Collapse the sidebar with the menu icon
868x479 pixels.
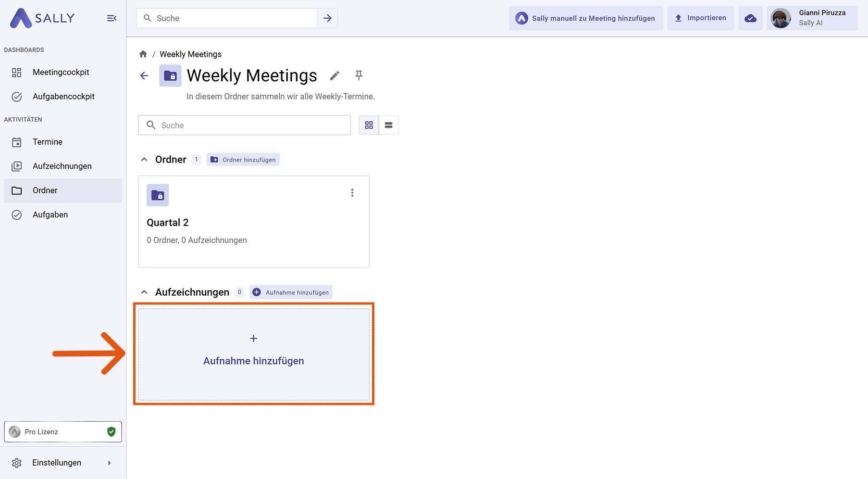(112, 18)
